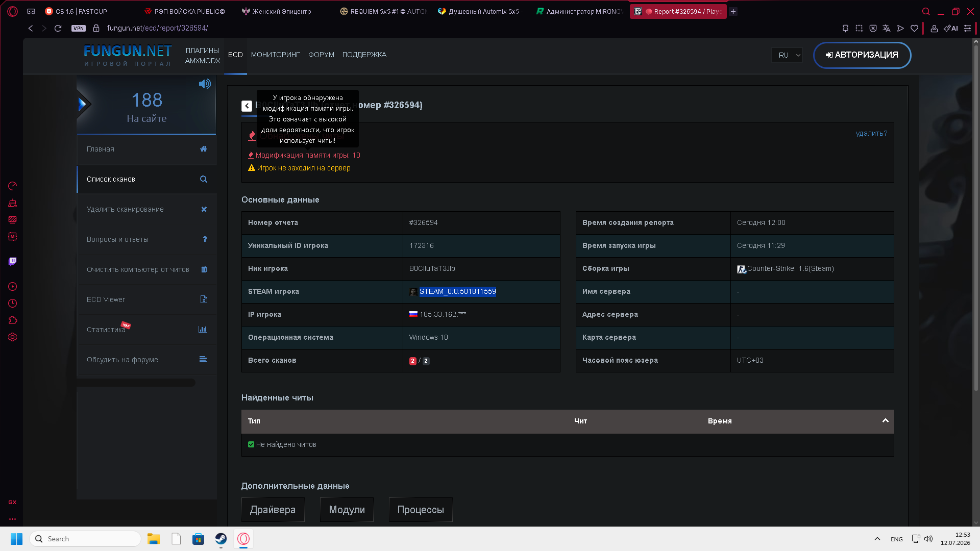The image size is (980, 551).
Task: Open Список сканов search entry
Action: 147,179
